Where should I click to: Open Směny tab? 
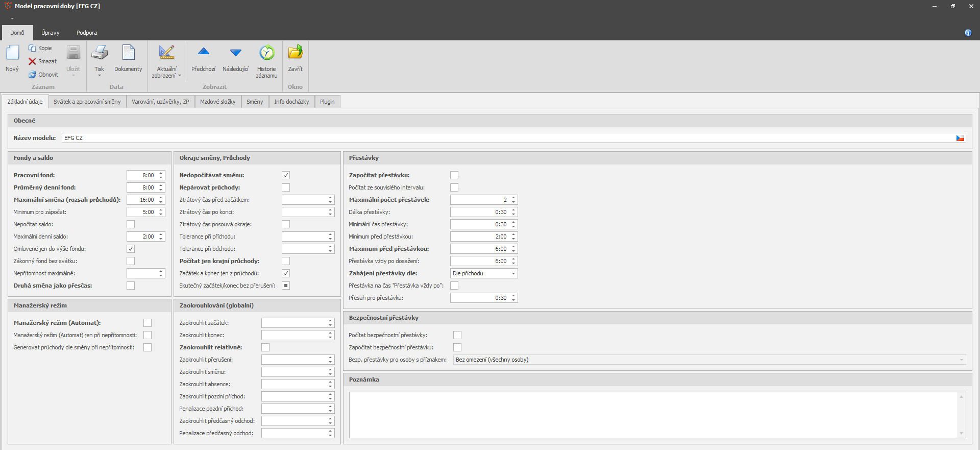[255, 102]
